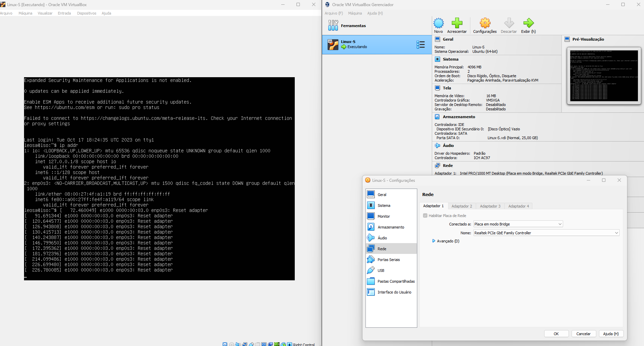
Task: Click 'Right Control' host key indicator
Action: tap(304, 344)
